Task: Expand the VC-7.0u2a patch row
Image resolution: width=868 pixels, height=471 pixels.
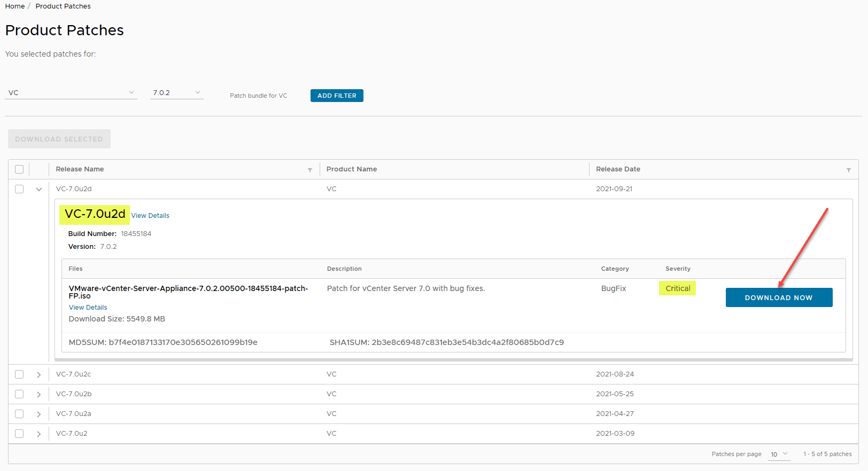Action: click(39, 414)
